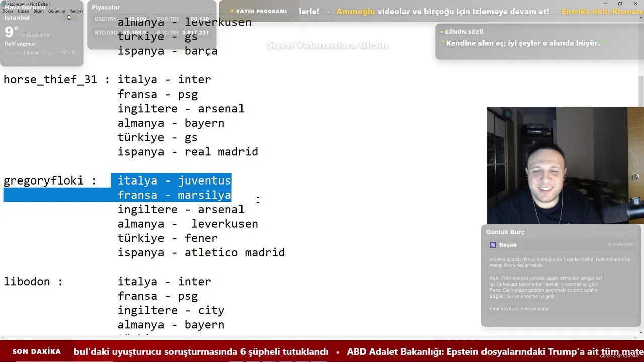Click 'italya - inter' under libodon

(x=164, y=282)
